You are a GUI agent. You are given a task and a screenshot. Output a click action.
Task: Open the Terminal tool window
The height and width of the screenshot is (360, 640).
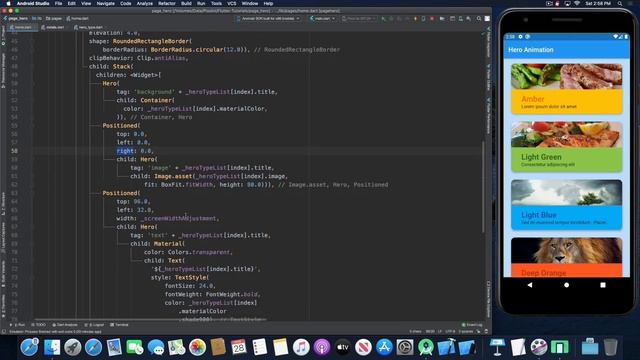click(x=120, y=325)
